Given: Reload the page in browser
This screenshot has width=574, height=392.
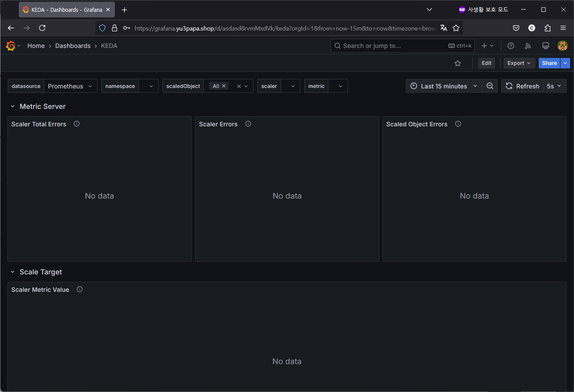Looking at the screenshot, I should pyautogui.click(x=42, y=28).
